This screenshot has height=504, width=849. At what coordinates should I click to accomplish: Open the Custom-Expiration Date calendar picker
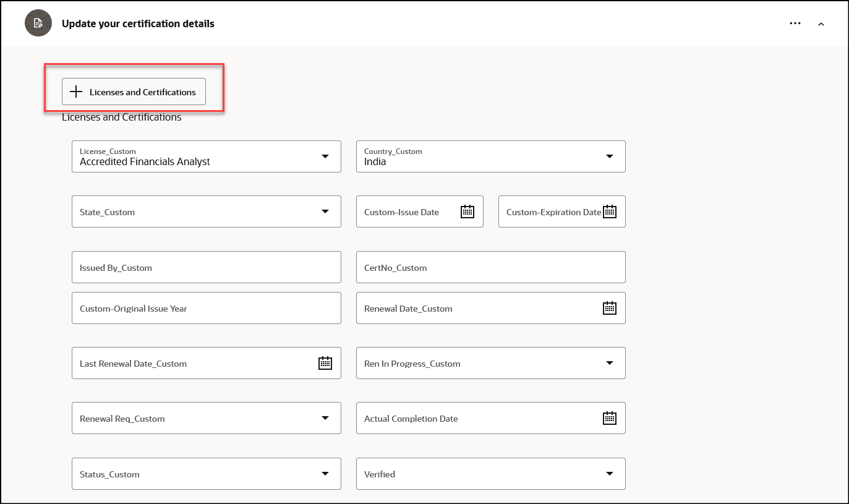pyautogui.click(x=610, y=211)
